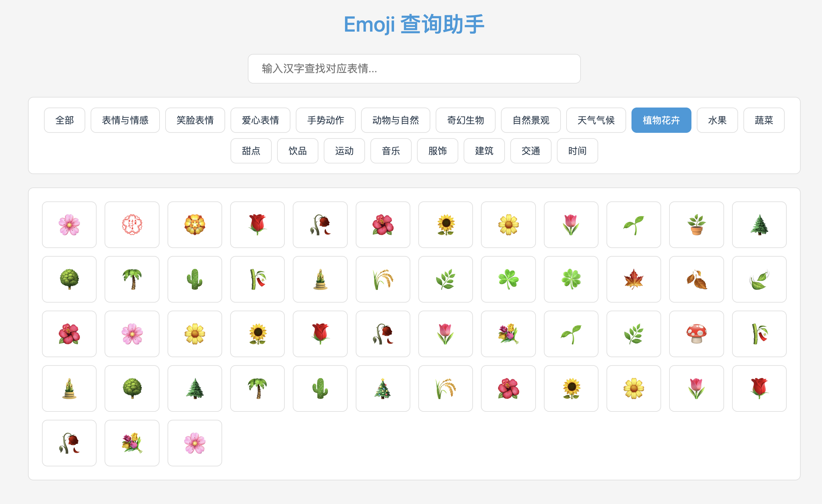Click the 甜点 category button
The width and height of the screenshot is (822, 504).
pos(251,151)
